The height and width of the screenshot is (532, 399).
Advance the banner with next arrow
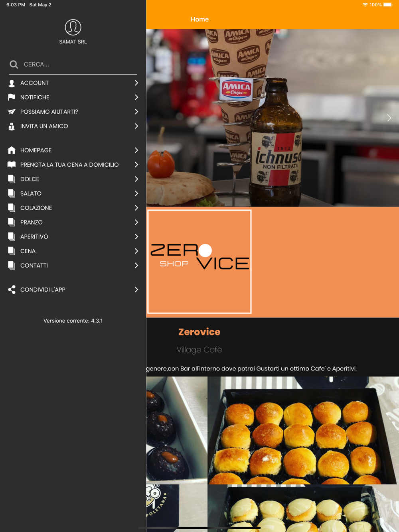click(x=389, y=118)
